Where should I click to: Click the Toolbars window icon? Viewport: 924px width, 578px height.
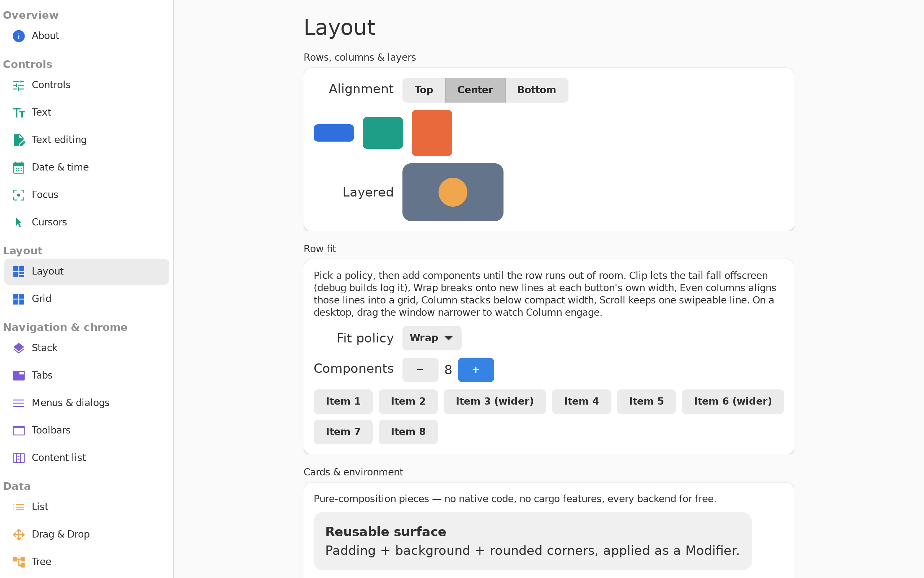19,431
